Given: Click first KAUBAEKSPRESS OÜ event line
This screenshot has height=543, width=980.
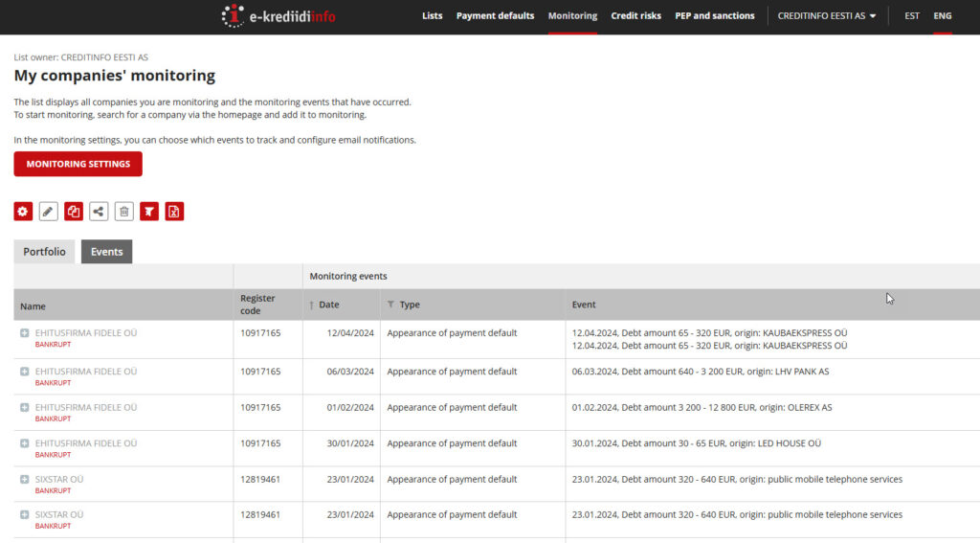Looking at the screenshot, I should 709,333.
